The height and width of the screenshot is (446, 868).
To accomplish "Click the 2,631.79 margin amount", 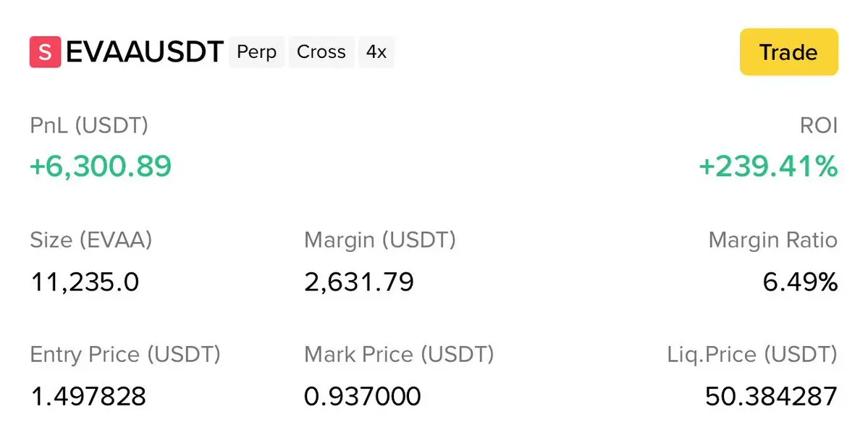I will [359, 282].
